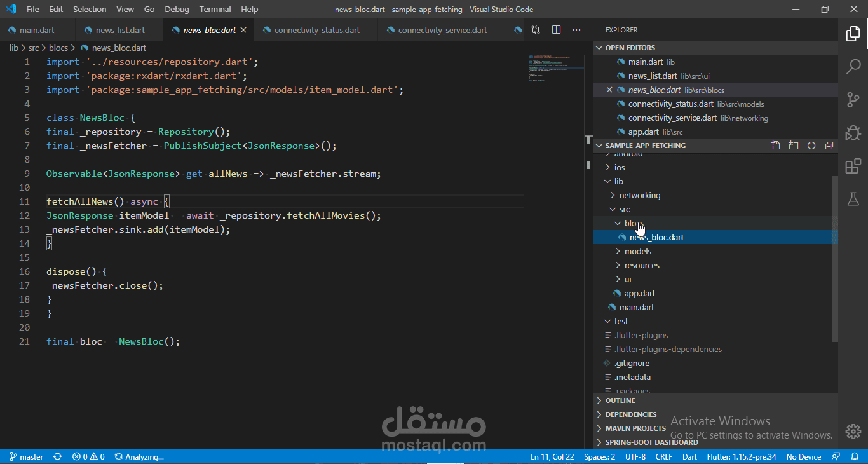
Task: Close news_bloc.dart in Open Editors
Action: point(610,90)
